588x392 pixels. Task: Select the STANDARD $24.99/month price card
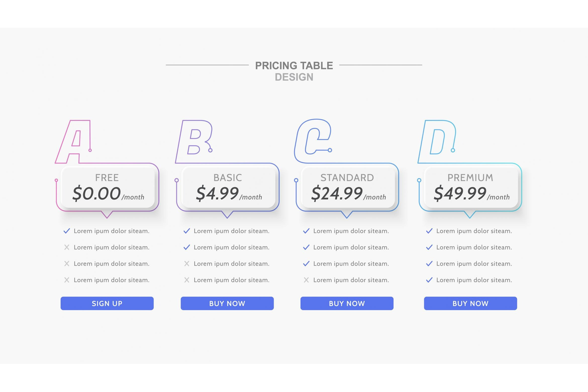348,187
